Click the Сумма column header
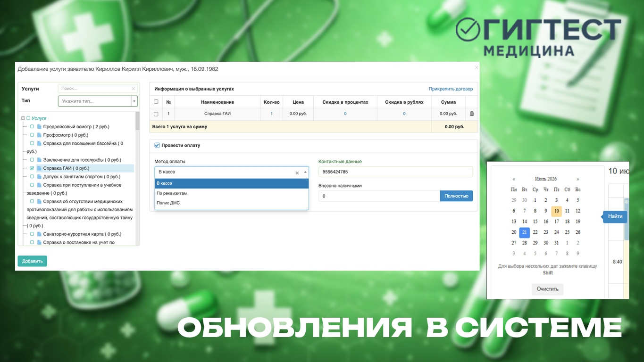644x362 pixels. pyautogui.click(x=448, y=102)
